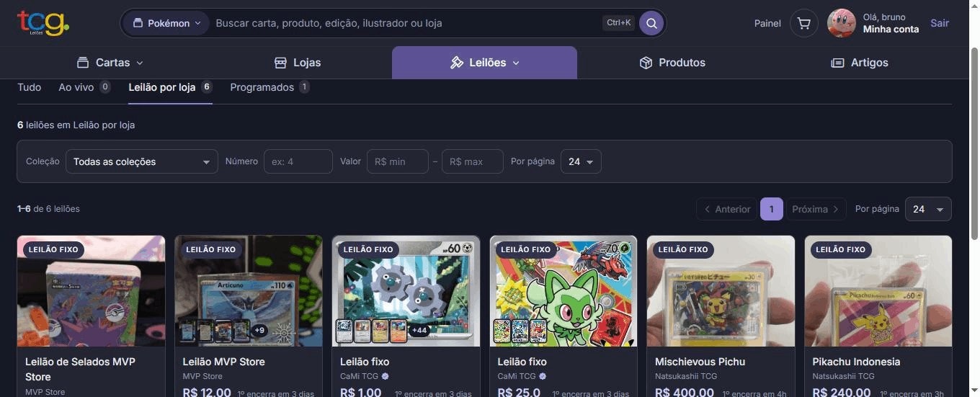
Task: Open the Articuno auction thumbnail
Action: (x=249, y=291)
